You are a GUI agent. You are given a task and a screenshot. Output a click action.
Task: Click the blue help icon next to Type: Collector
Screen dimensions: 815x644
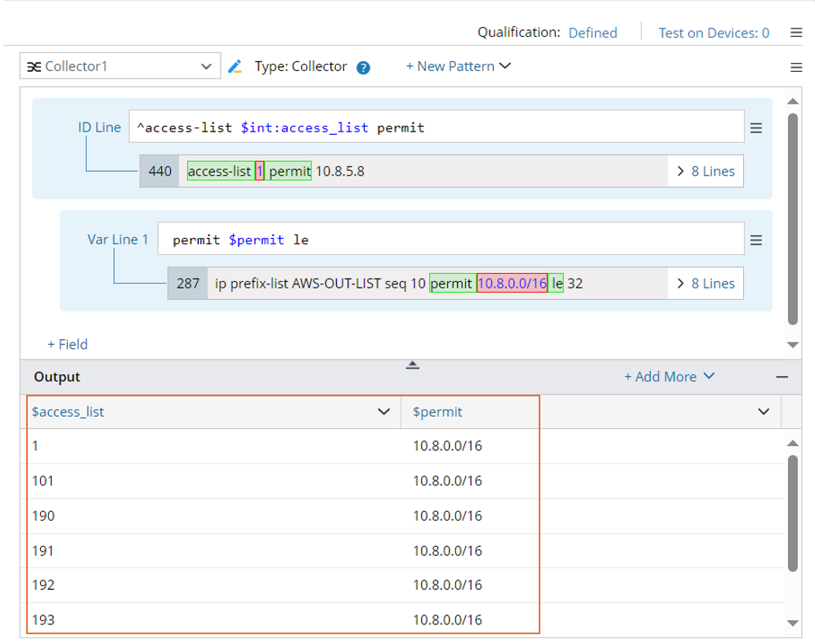tap(364, 68)
